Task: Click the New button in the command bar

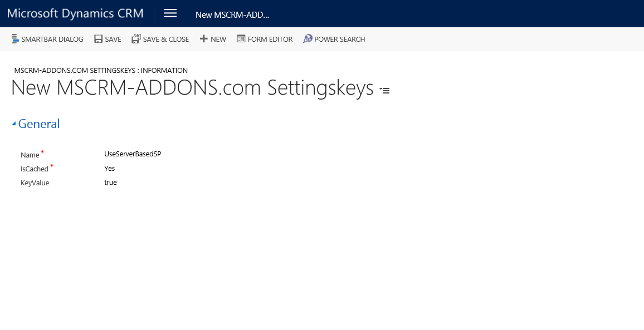Action: (x=213, y=39)
